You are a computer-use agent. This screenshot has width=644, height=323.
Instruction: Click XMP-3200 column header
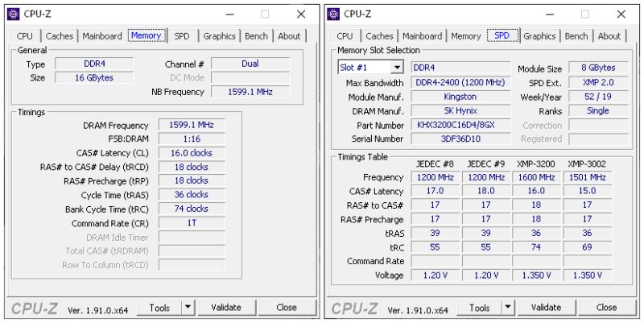[536, 164]
